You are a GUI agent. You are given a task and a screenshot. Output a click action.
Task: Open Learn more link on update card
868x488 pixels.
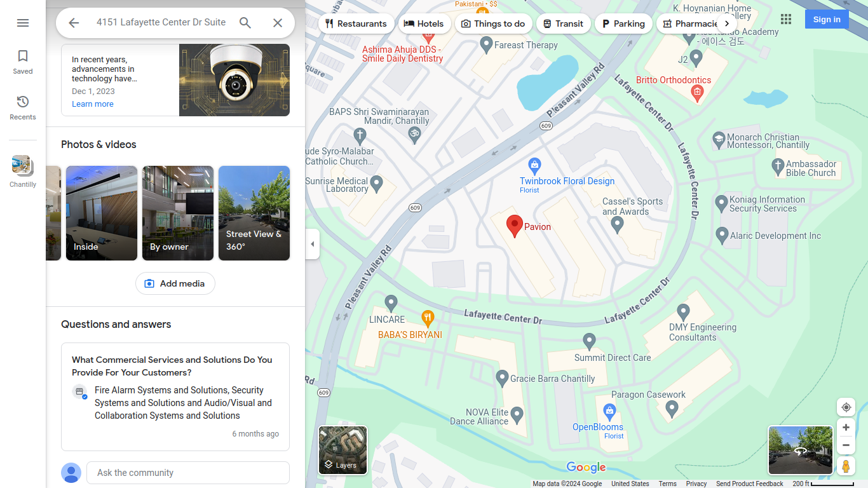tap(93, 104)
